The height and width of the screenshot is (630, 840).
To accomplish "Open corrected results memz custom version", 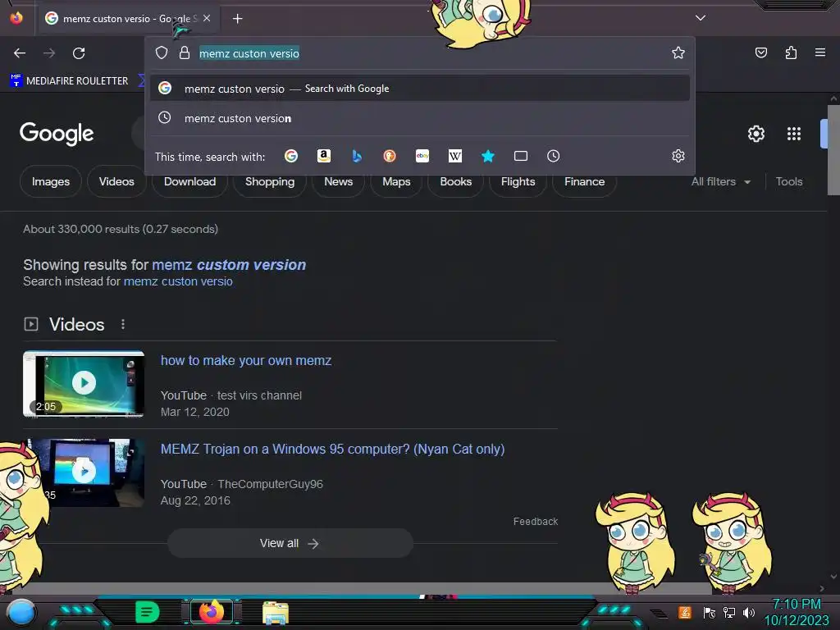I will tap(229, 265).
